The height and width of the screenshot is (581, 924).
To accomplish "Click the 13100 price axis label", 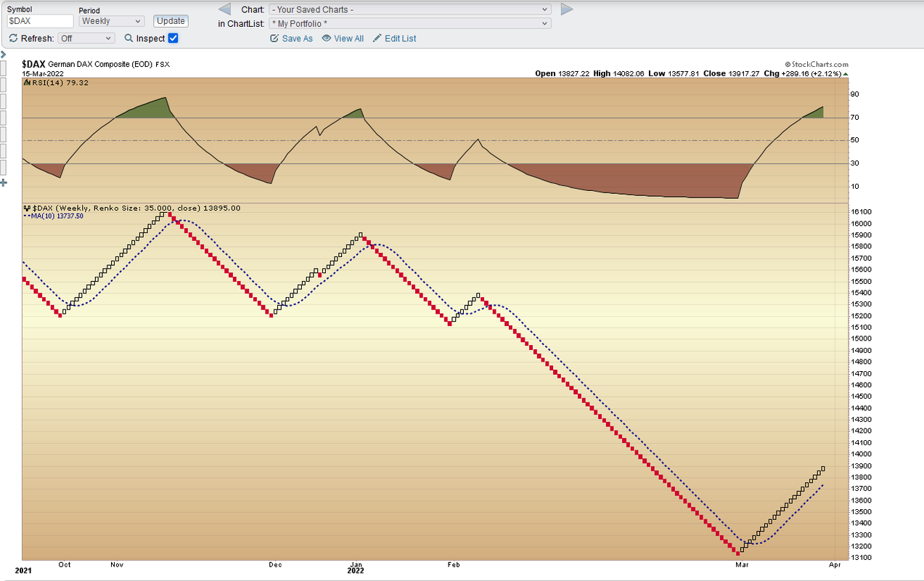I will coord(861,558).
